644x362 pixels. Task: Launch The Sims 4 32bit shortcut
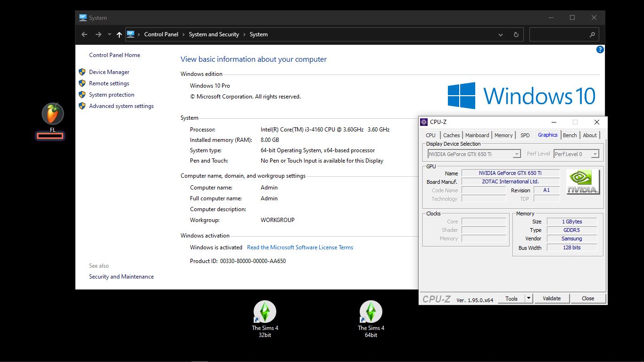[x=264, y=312]
